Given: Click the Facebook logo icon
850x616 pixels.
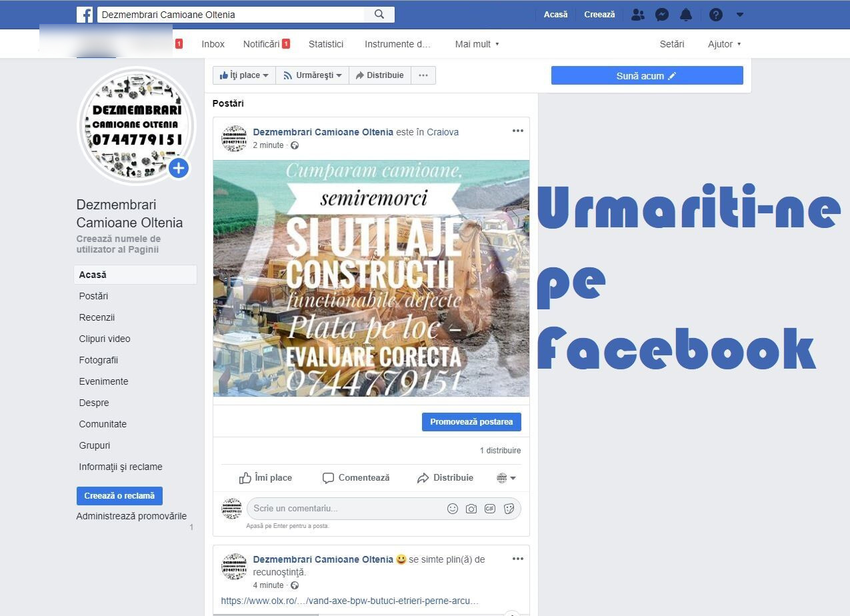Looking at the screenshot, I should tap(85, 15).
